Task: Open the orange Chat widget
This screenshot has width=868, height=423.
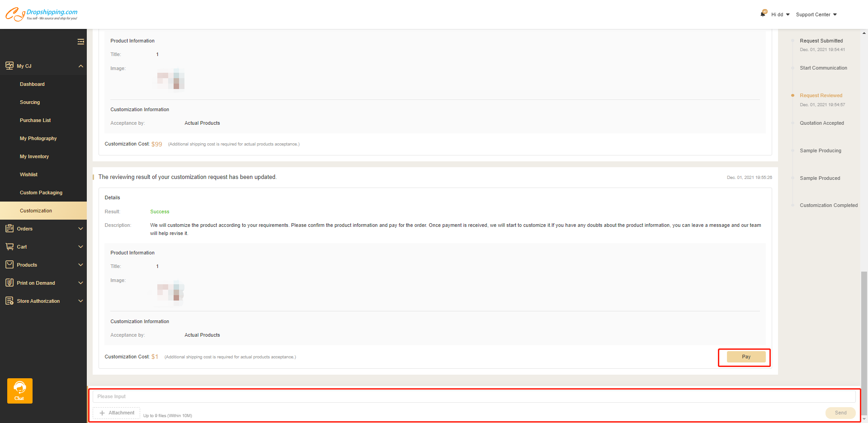Action: pyautogui.click(x=20, y=390)
